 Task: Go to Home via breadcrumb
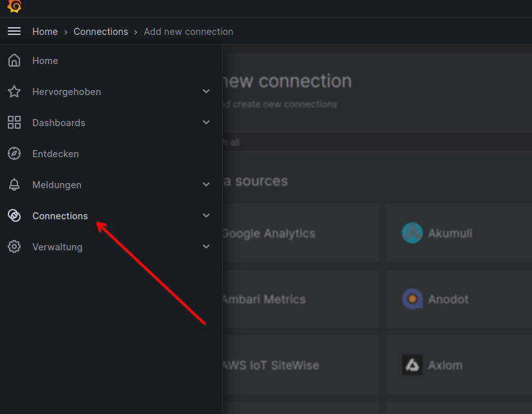(x=45, y=32)
